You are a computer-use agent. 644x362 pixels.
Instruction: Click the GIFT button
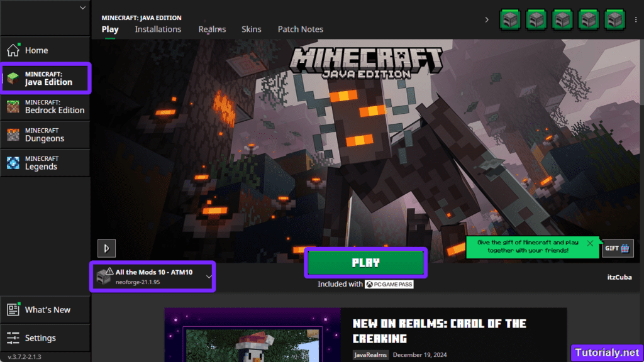(x=618, y=248)
